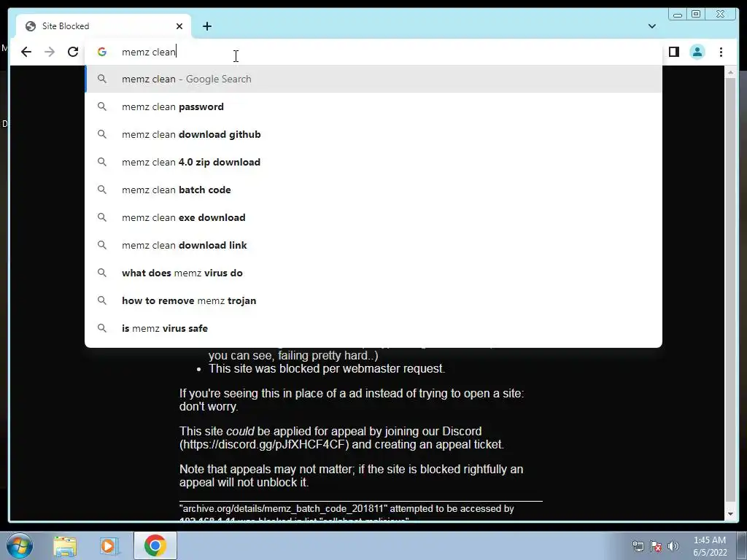Screen dimensions: 747x560
Task: Open the Chrome profile avatar
Action: click(697, 52)
